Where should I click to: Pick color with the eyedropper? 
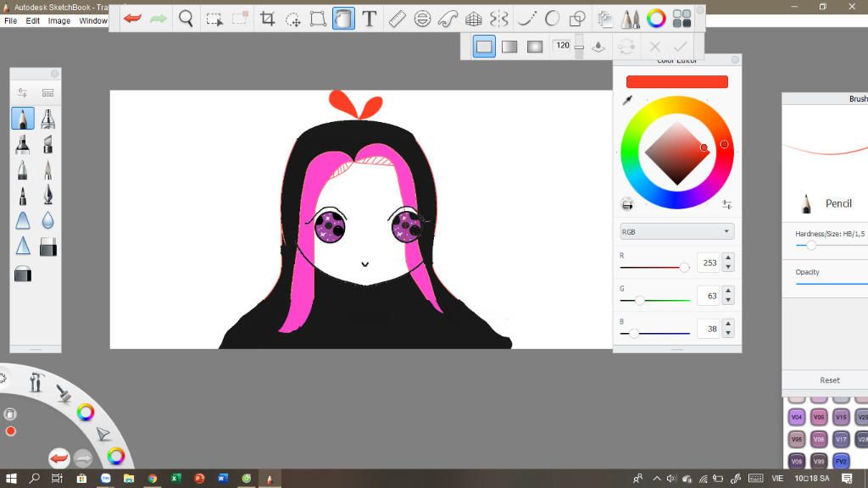pos(627,100)
